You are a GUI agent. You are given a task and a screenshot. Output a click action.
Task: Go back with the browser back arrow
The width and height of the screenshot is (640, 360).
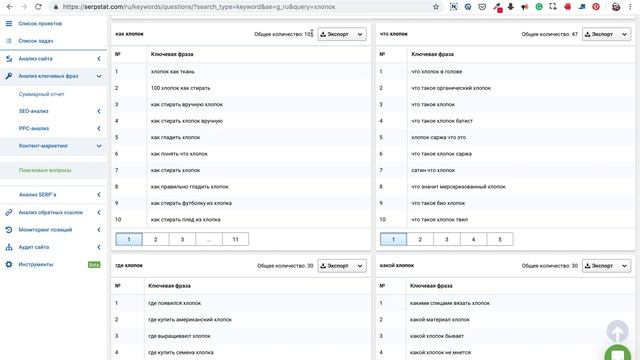tap(10, 7)
